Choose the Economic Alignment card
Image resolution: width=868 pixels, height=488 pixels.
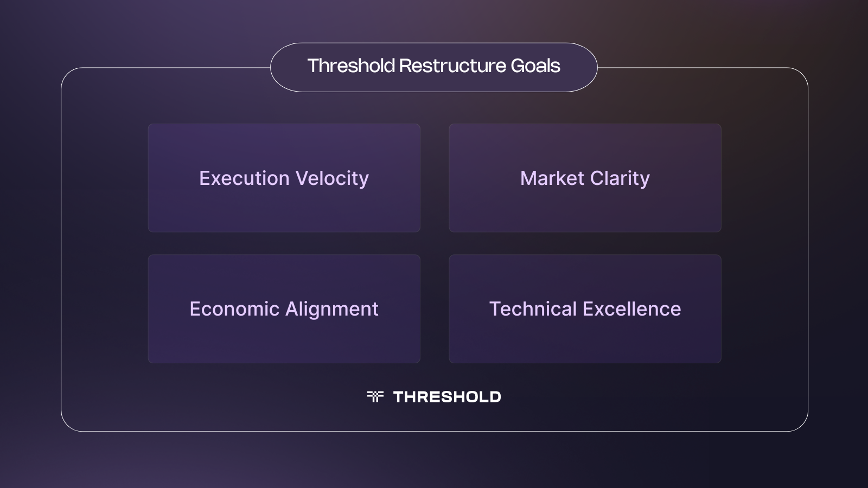tap(284, 309)
